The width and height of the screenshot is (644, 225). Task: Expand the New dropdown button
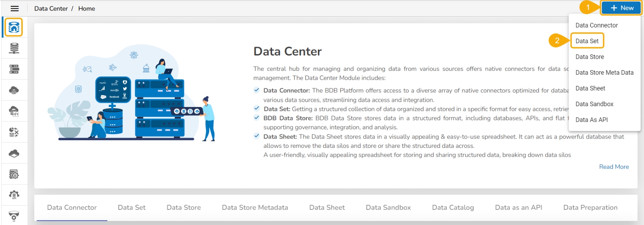(x=621, y=8)
